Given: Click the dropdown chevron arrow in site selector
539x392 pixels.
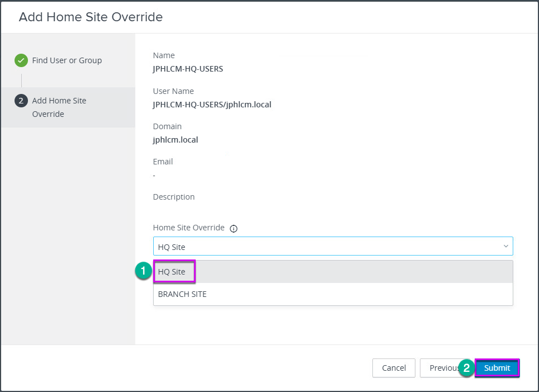Looking at the screenshot, I should tap(505, 246).
